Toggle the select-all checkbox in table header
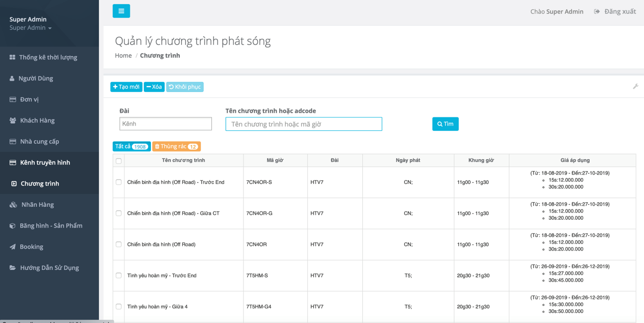This screenshot has width=644, height=323. click(x=119, y=161)
